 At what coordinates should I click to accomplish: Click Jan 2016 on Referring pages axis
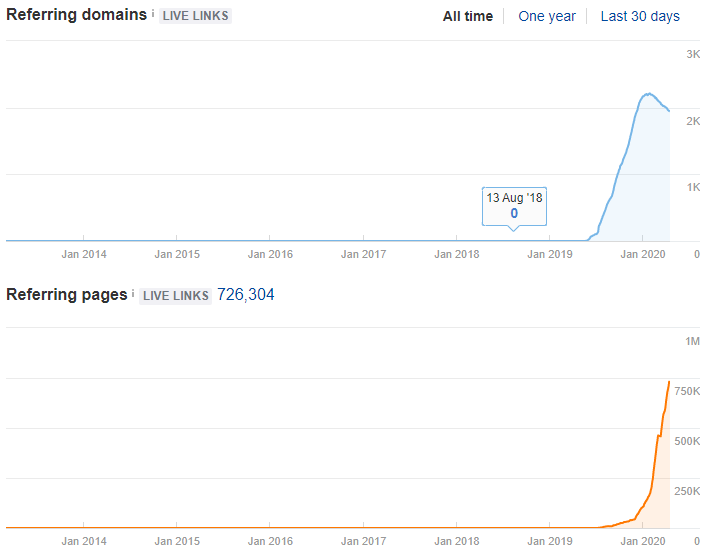pyautogui.click(x=270, y=541)
